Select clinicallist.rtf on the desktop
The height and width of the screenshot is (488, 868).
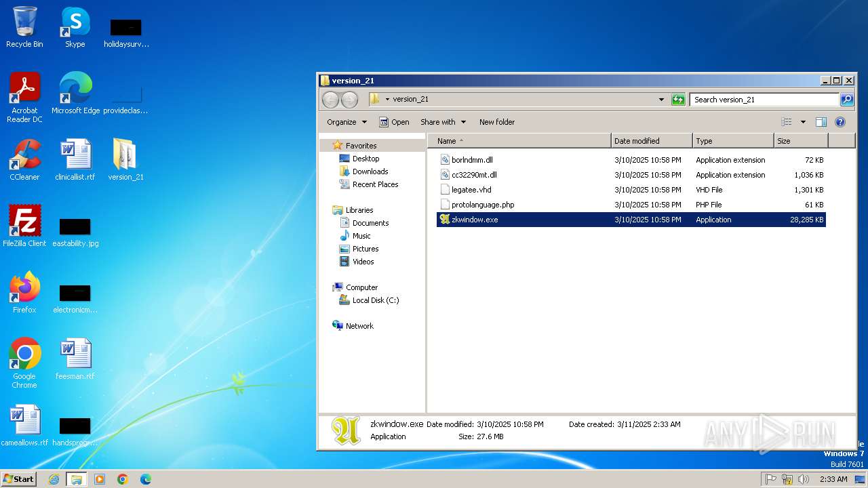(x=75, y=160)
